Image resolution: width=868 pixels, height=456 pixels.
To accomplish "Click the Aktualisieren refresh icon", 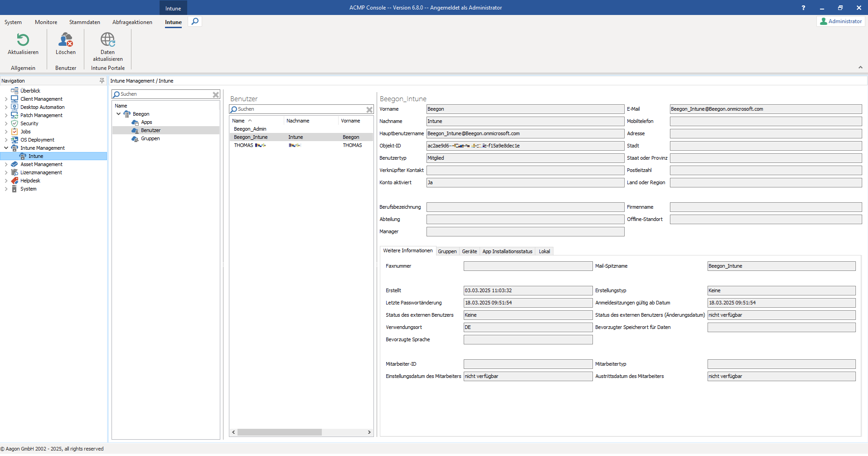I will pyautogui.click(x=23, y=40).
